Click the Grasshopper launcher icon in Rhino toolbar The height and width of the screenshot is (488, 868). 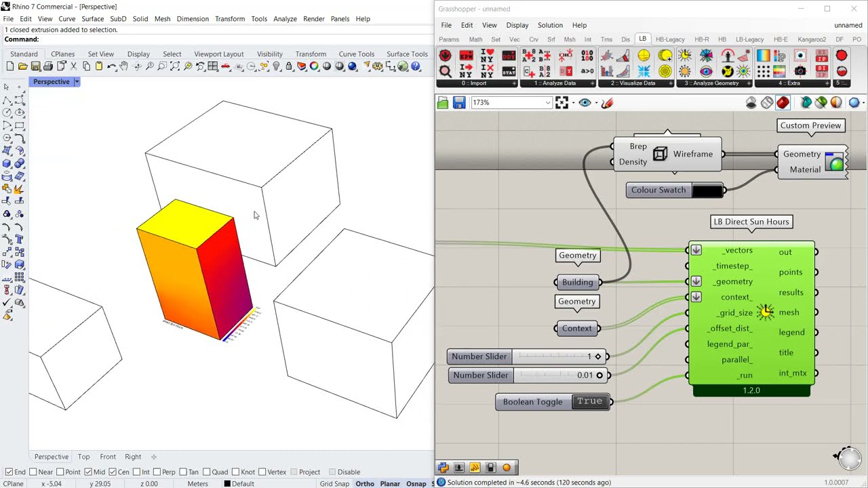click(x=403, y=66)
